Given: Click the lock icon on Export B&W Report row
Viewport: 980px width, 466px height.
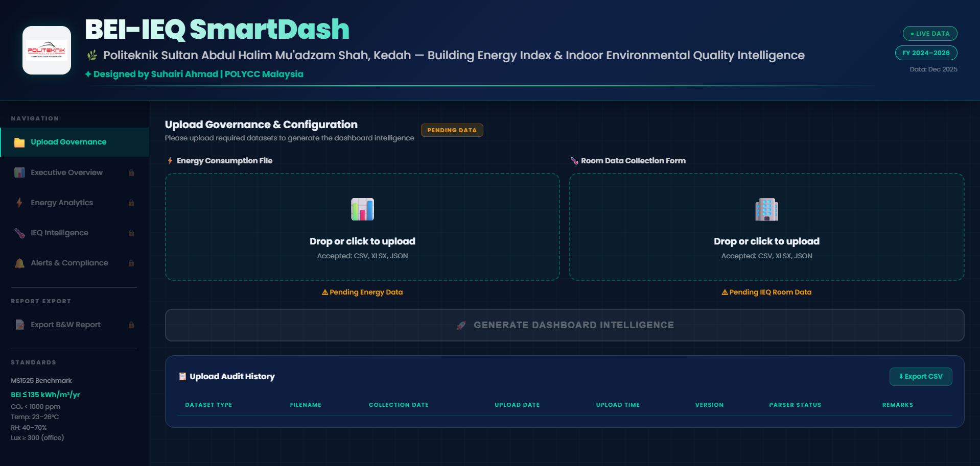Looking at the screenshot, I should [x=131, y=325].
